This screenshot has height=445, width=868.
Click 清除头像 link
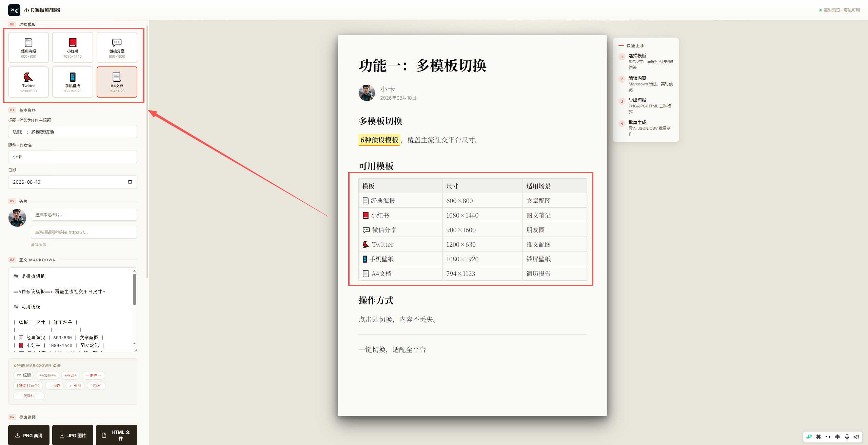[x=39, y=245]
